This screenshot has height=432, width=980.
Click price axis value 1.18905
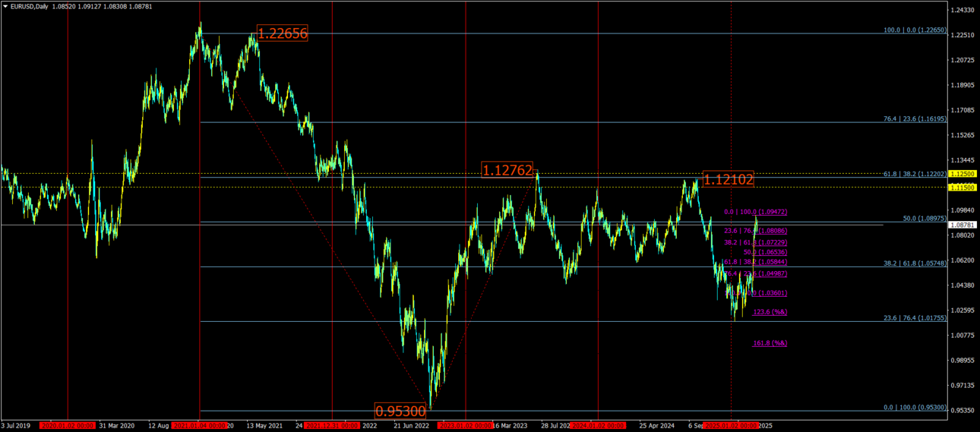pos(963,85)
